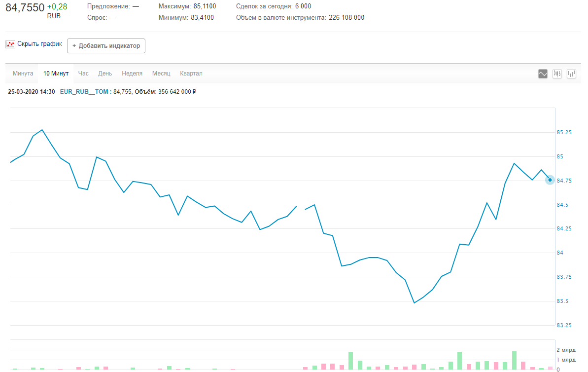Screen dimensions: 588x372
Task: Click the 83.25 price axis label
Action: pos(564,326)
